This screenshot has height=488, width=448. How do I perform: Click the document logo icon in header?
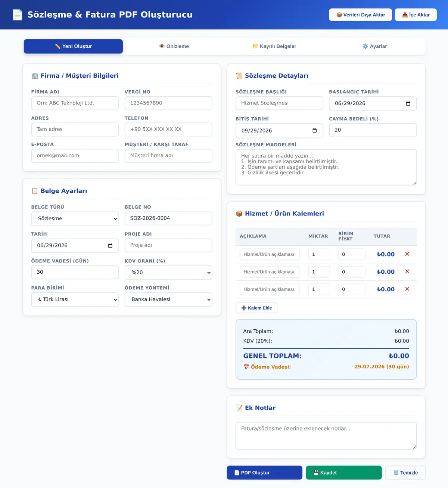(x=18, y=15)
